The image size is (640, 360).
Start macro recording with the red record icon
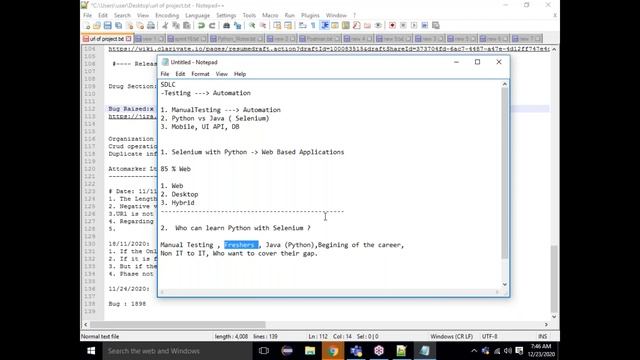(392, 25)
